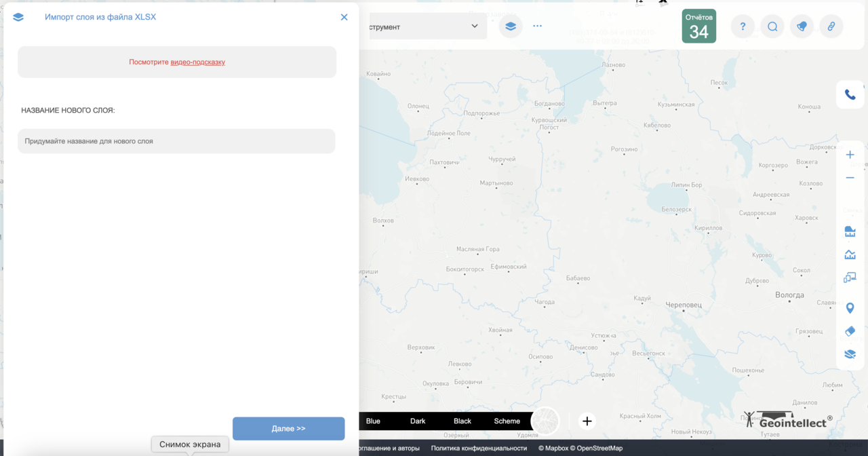
Task: Select the location pin tool on the right
Action: tap(850, 307)
